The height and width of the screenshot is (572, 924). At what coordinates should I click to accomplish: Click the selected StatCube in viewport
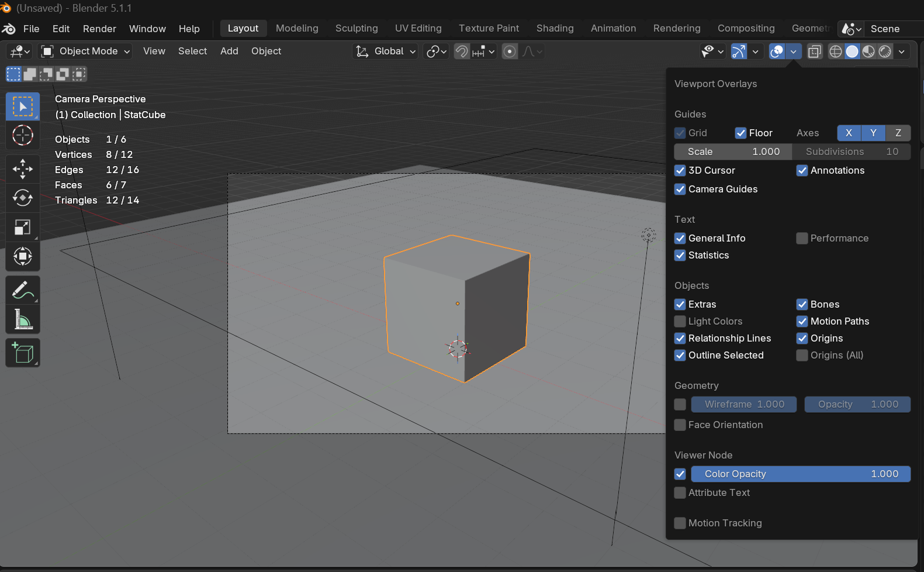456,308
